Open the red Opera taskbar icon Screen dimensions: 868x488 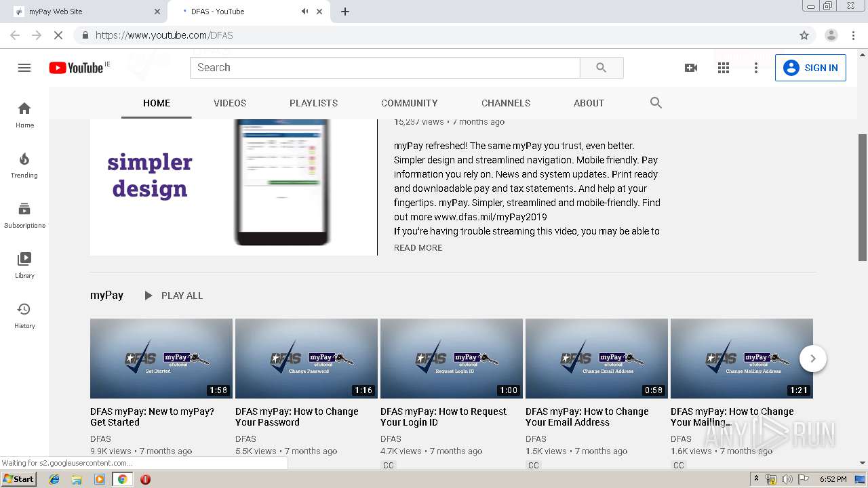point(145,479)
